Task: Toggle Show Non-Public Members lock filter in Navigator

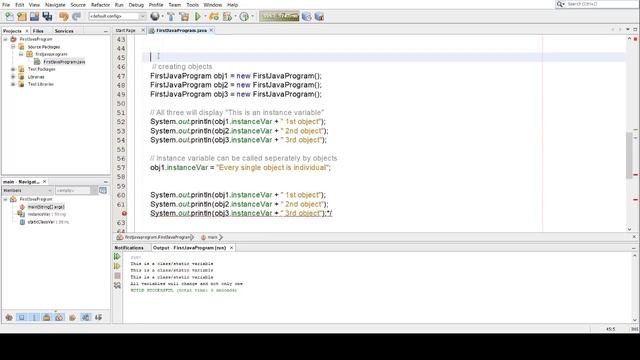Action: (x=47, y=317)
